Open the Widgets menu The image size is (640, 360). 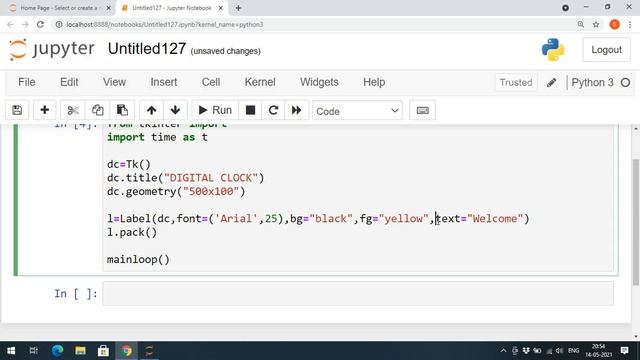coord(319,82)
